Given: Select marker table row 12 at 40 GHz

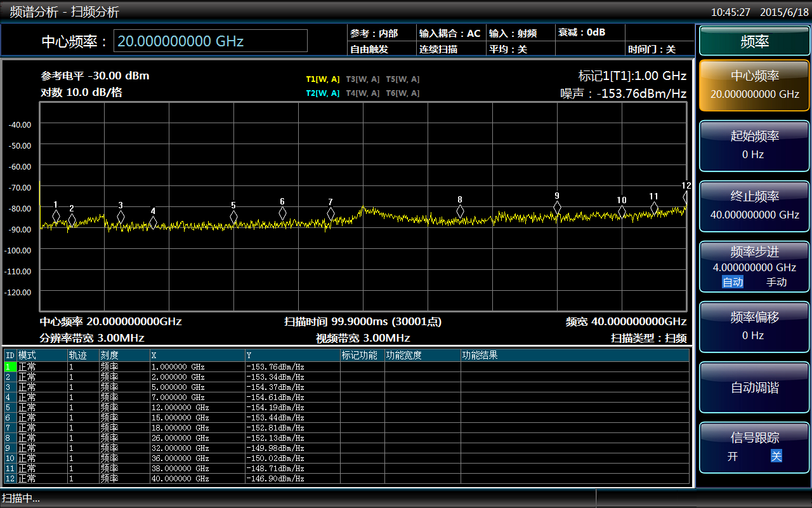Looking at the screenshot, I should (180, 478).
